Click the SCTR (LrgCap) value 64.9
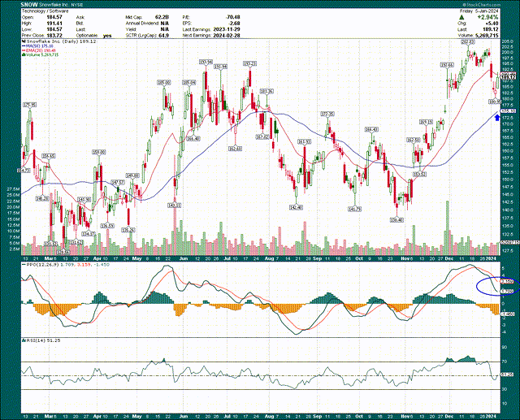 pyautogui.click(x=164, y=36)
